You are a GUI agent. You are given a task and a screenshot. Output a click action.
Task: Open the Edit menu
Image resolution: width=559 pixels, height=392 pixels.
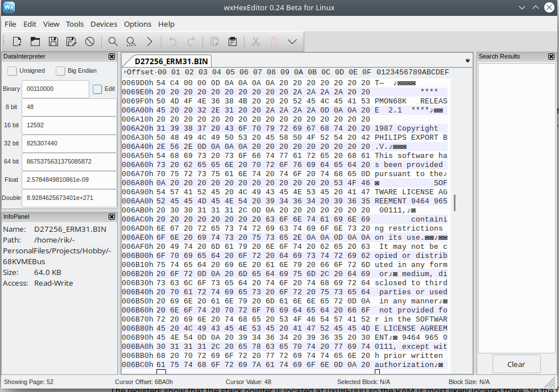point(30,24)
